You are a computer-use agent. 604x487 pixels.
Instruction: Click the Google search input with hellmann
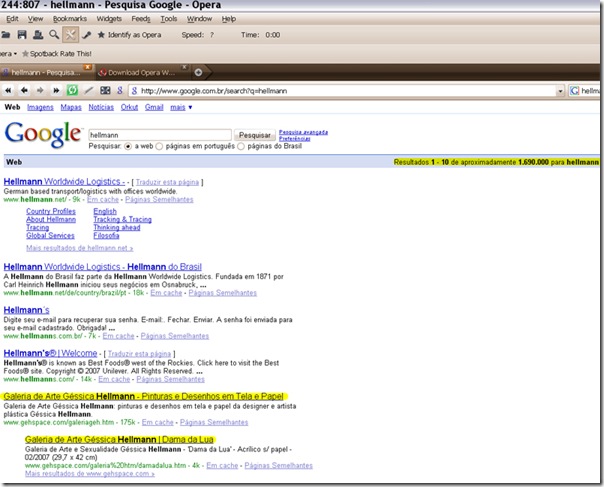(x=160, y=135)
